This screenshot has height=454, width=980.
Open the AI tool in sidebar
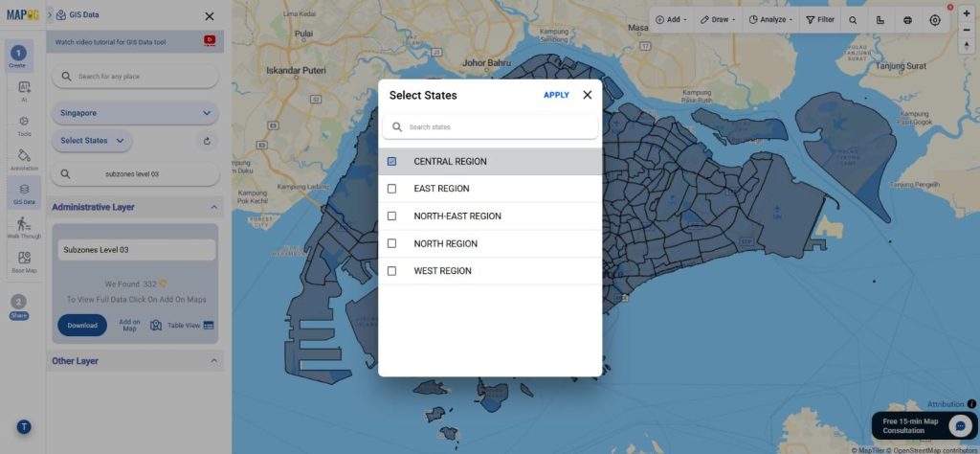pyautogui.click(x=24, y=91)
